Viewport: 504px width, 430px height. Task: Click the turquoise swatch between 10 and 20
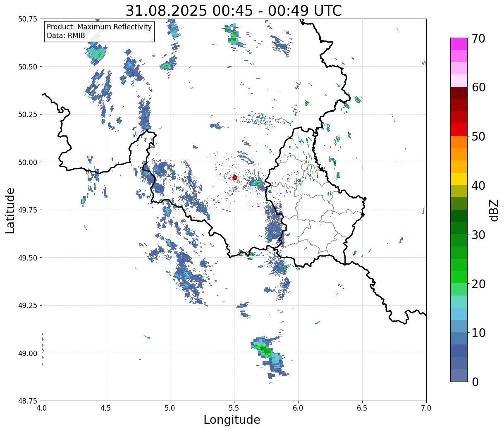pyautogui.click(x=459, y=302)
